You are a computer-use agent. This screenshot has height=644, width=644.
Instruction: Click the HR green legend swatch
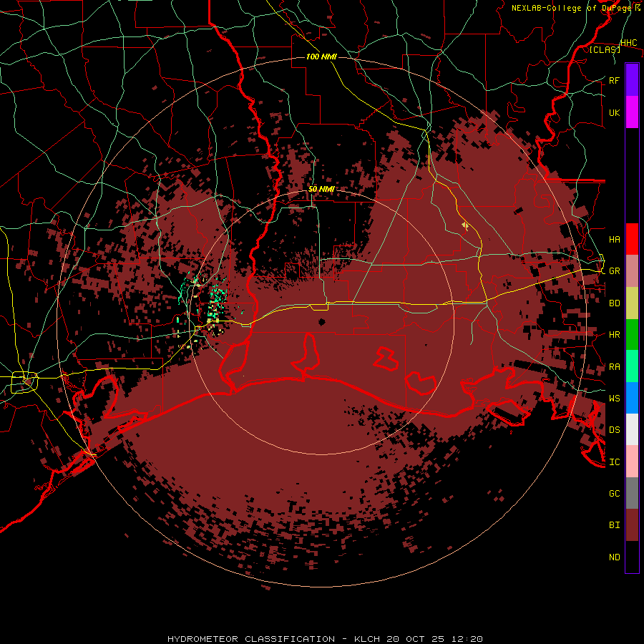(632, 334)
